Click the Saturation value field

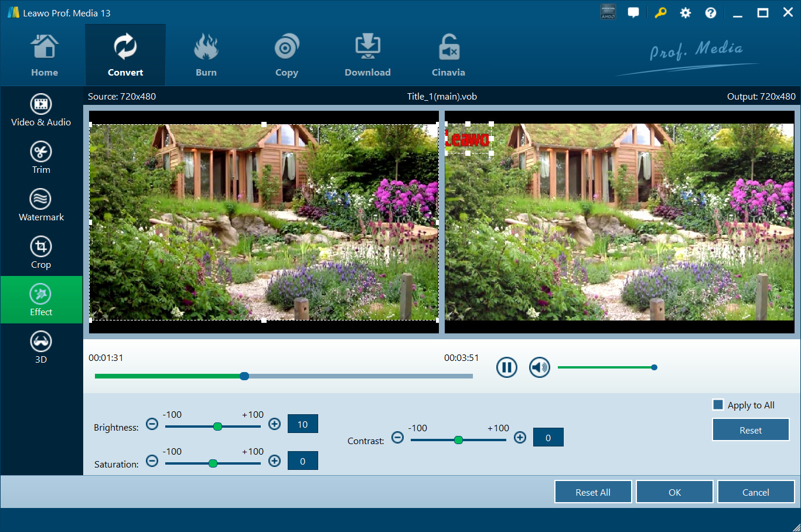[x=302, y=461]
